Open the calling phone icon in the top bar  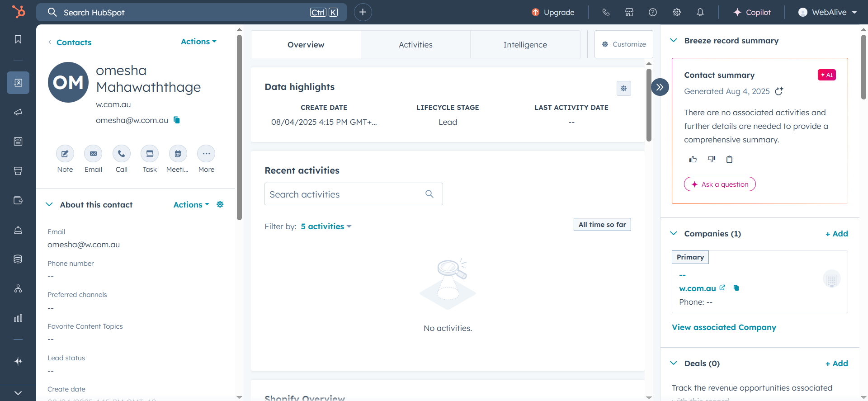point(606,12)
